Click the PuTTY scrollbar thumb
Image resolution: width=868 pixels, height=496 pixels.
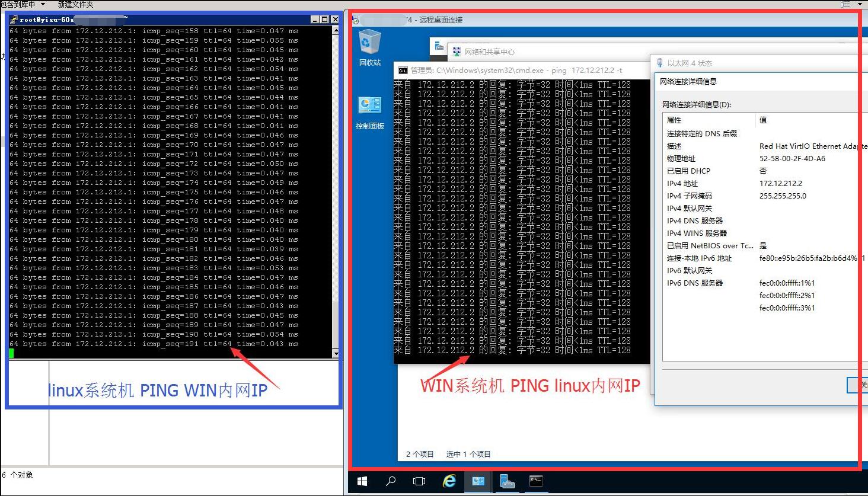pyautogui.click(x=336, y=325)
